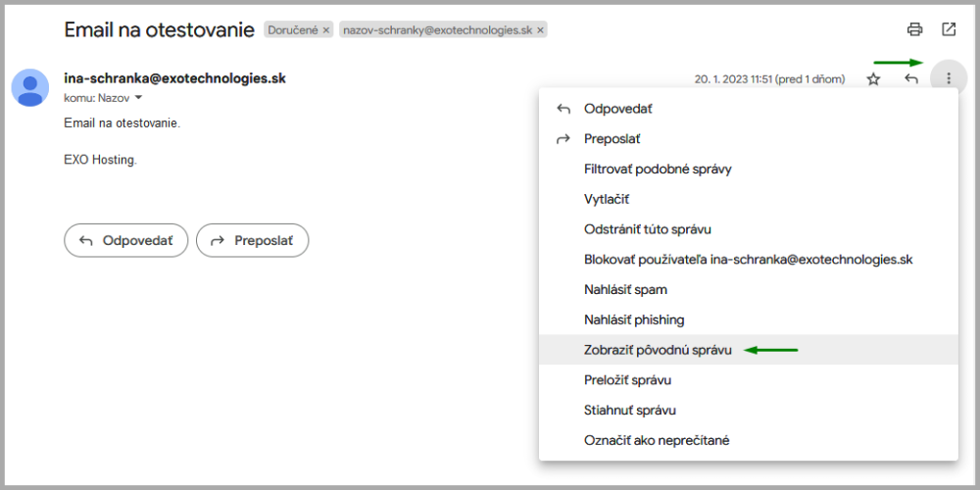Select Odpovedať in the context menu
This screenshot has height=490, width=980.
tap(617, 109)
